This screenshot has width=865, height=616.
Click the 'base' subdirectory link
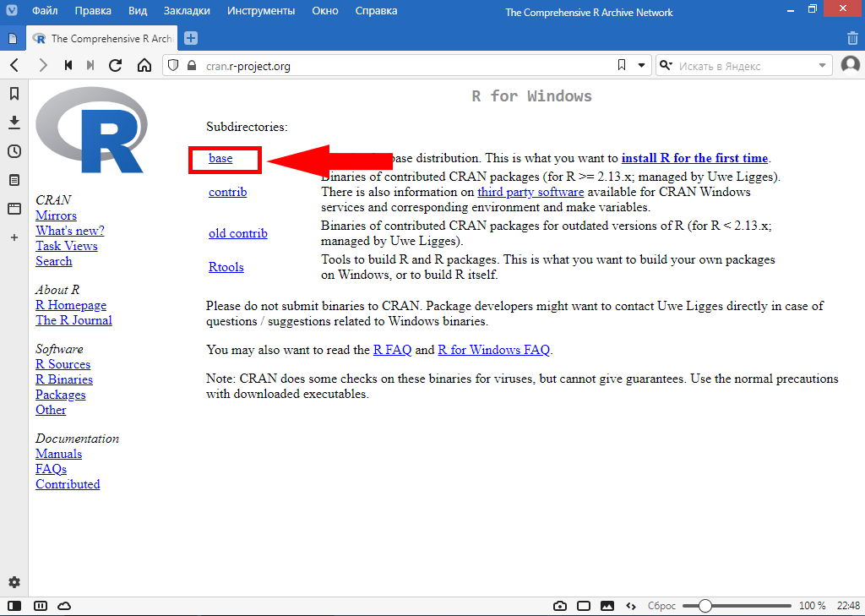(x=220, y=158)
